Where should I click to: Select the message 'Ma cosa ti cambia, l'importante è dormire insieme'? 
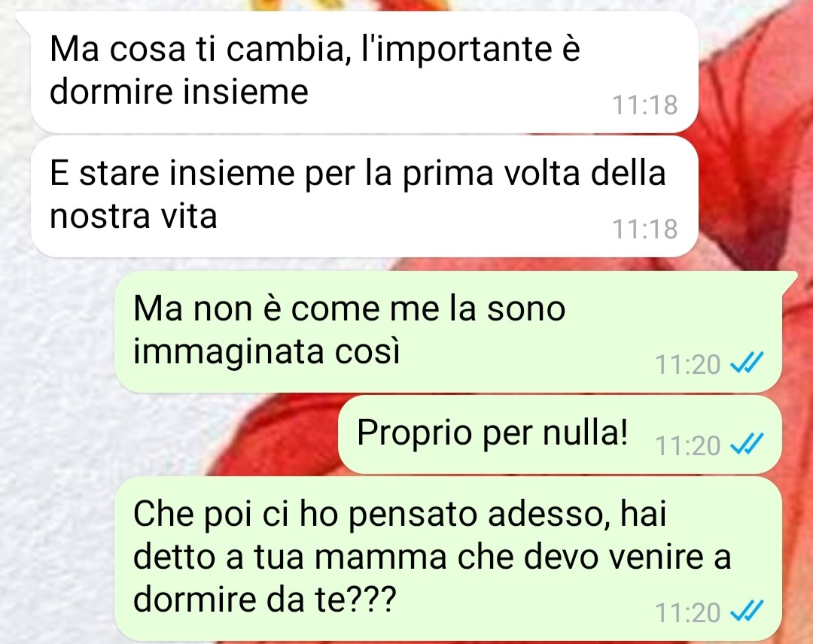coord(364,72)
